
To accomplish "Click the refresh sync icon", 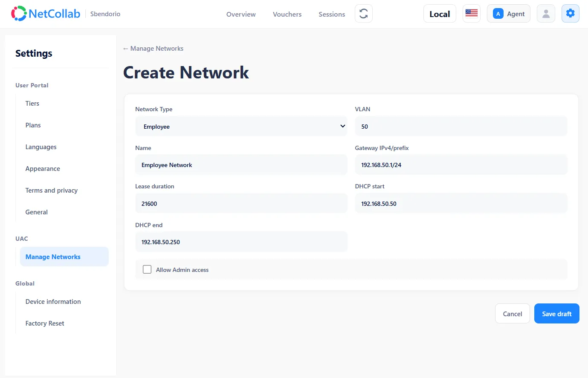I will tap(364, 14).
